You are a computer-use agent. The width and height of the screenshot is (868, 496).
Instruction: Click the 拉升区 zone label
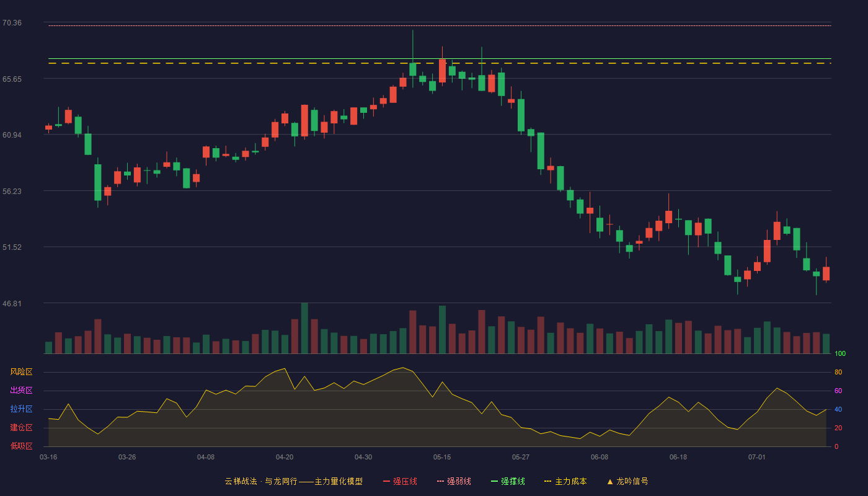point(21,409)
